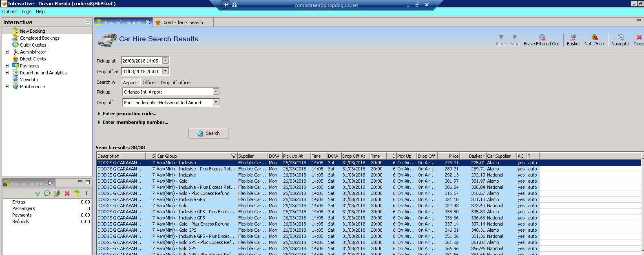Minimize the Interactive navigation panel

coord(87,22)
